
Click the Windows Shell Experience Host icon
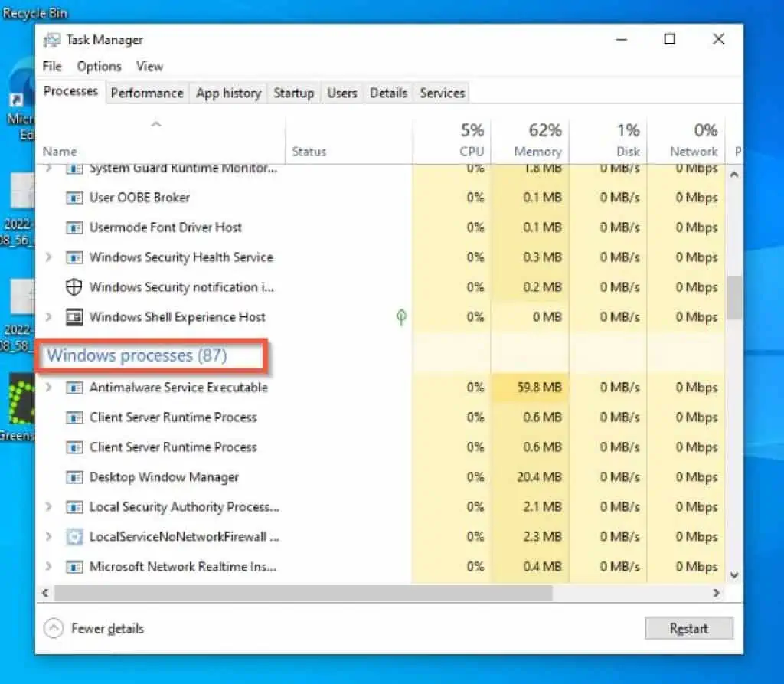(74, 317)
